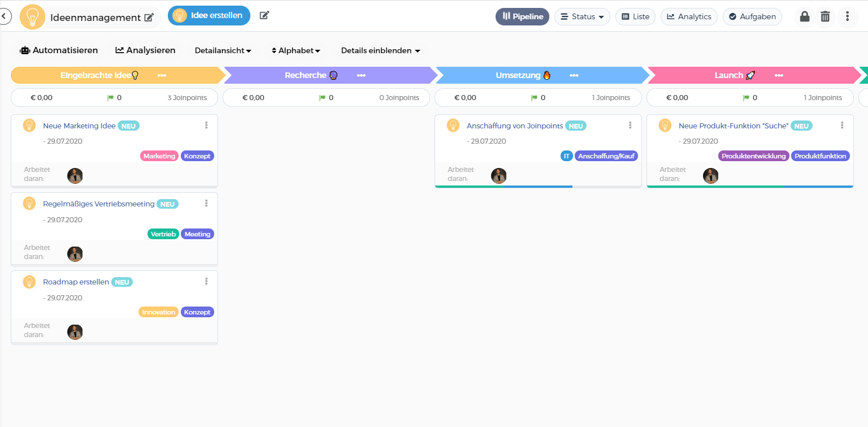
Task: Click the Automatisieren button
Action: 59,50
